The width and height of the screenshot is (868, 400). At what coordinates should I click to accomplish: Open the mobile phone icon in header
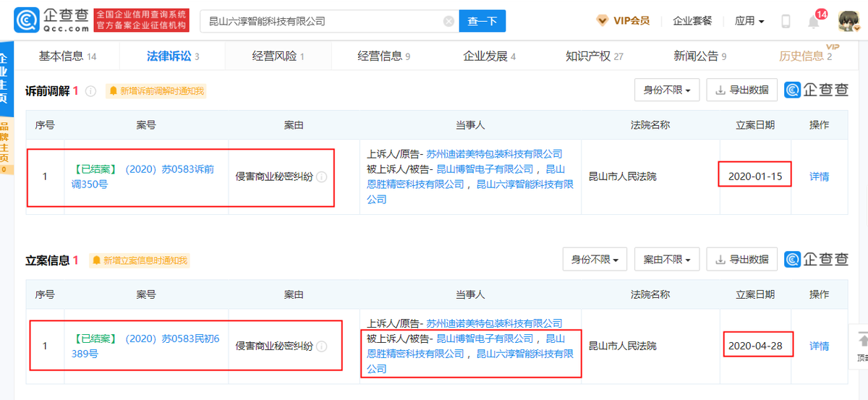click(786, 21)
